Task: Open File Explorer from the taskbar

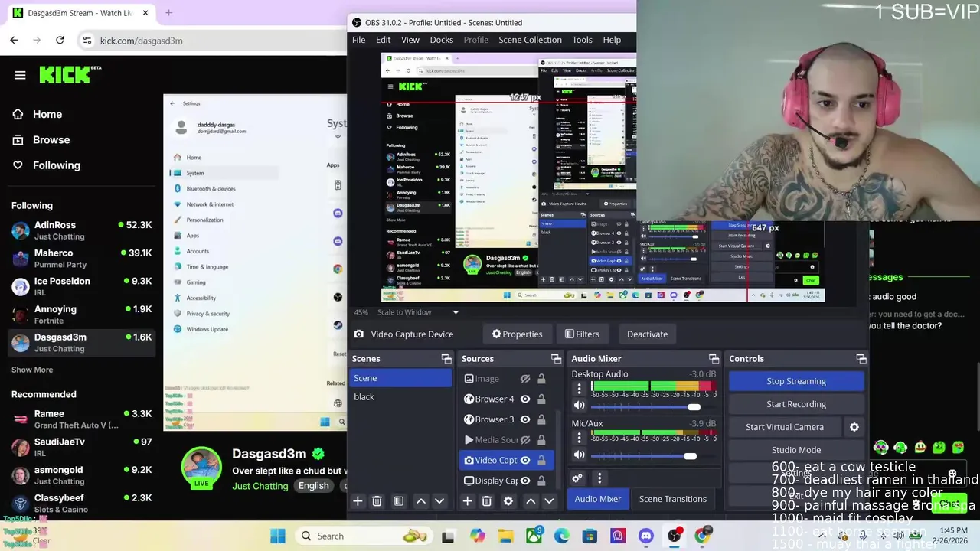Action: click(x=506, y=536)
